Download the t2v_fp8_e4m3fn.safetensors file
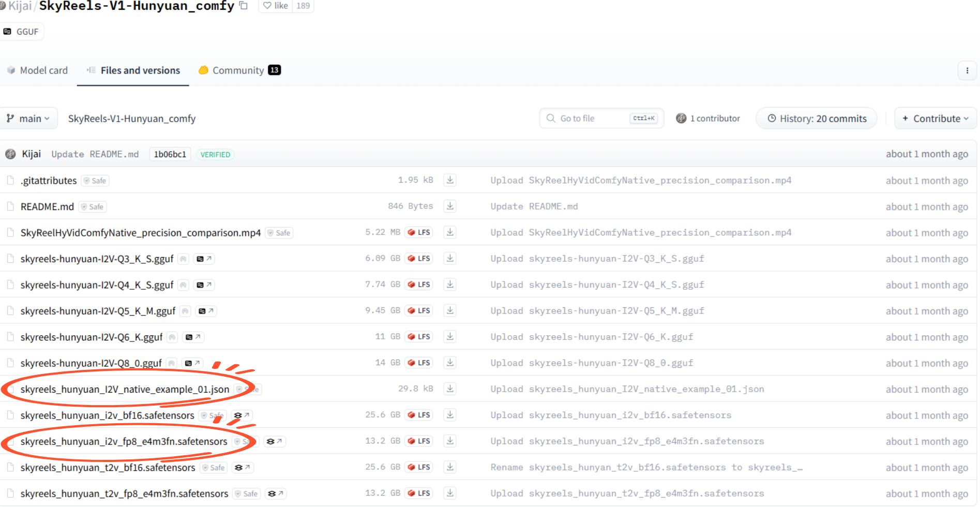The height and width of the screenshot is (507, 980). point(450,493)
